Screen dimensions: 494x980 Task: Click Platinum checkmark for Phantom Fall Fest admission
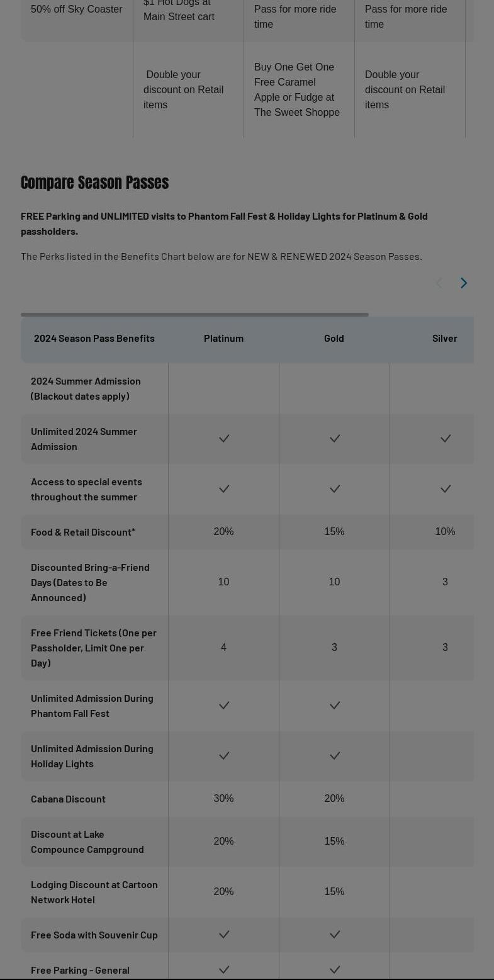(x=223, y=706)
